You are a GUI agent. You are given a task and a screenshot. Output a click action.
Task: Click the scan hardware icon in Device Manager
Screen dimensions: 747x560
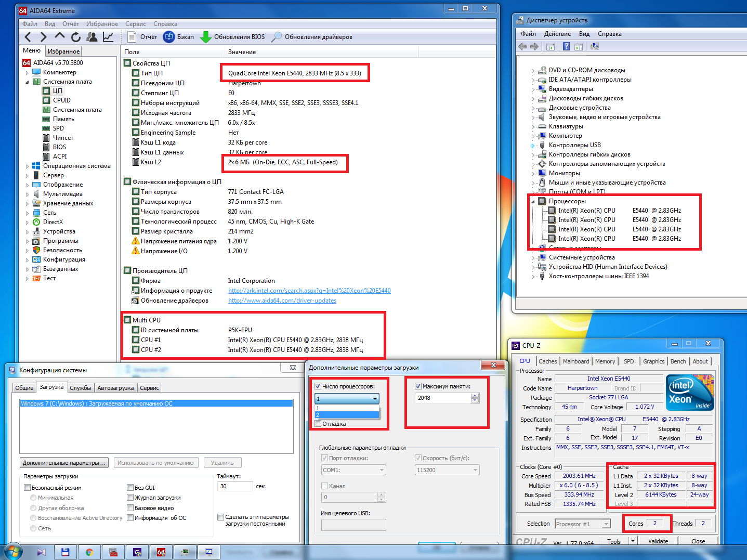click(x=595, y=47)
